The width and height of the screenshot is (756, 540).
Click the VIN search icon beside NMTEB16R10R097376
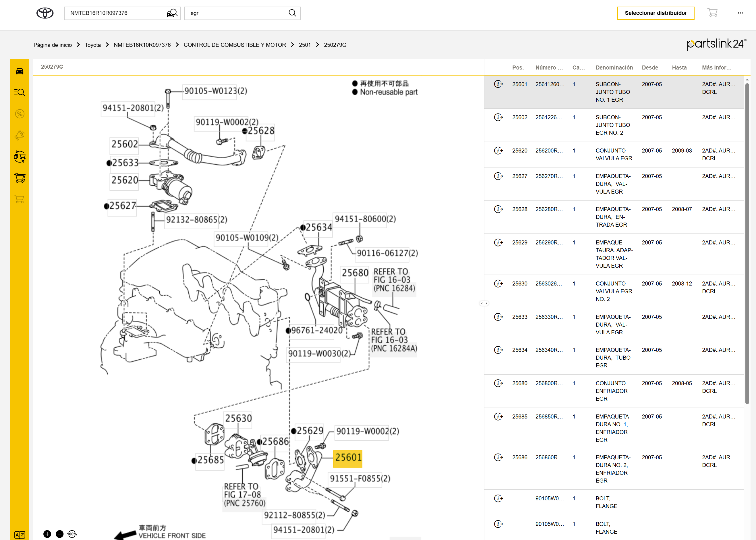pyautogui.click(x=172, y=13)
